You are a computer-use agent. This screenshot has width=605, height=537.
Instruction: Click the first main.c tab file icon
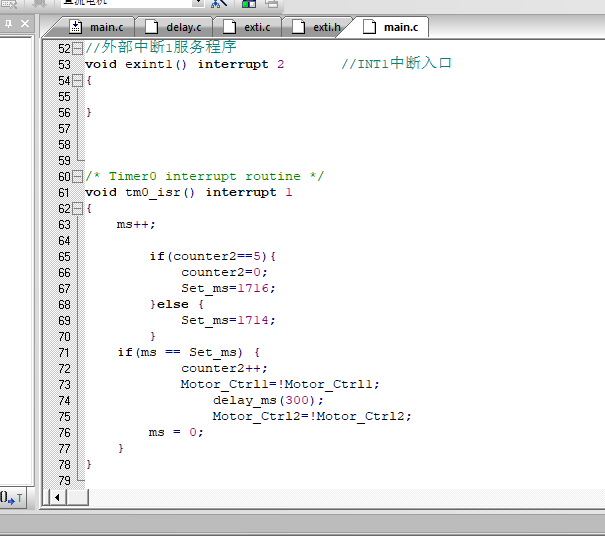point(76,27)
